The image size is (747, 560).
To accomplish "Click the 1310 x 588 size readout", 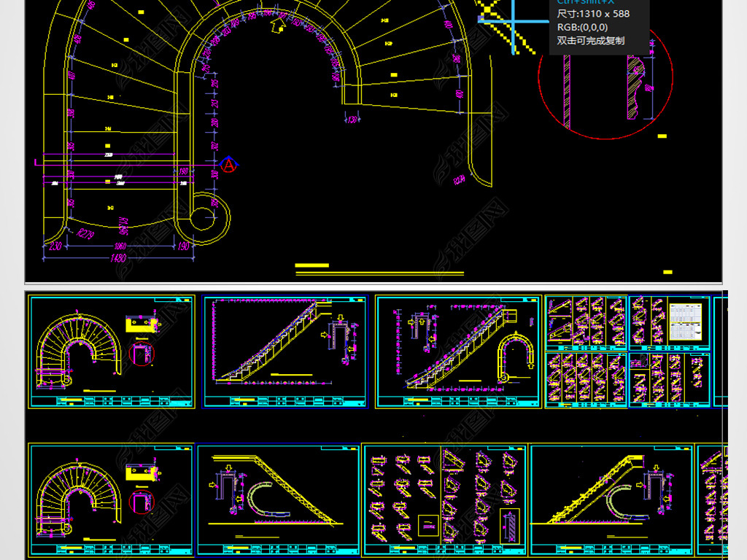I will coord(593,13).
